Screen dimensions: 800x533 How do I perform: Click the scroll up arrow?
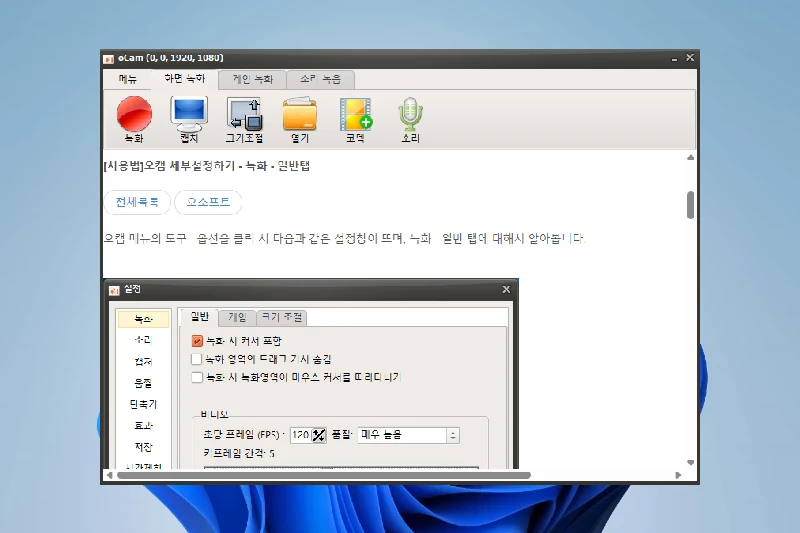(690, 158)
